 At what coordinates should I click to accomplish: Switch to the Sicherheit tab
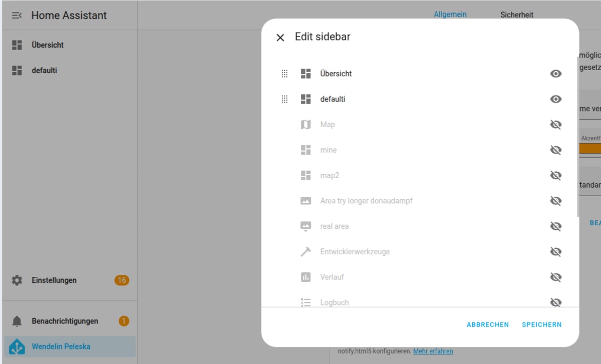tap(516, 15)
